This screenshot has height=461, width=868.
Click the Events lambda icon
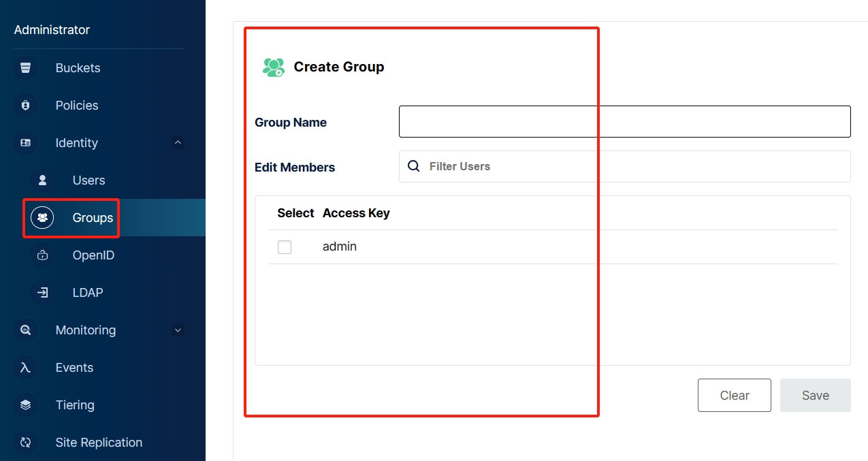pyautogui.click(x=25, y=368)
